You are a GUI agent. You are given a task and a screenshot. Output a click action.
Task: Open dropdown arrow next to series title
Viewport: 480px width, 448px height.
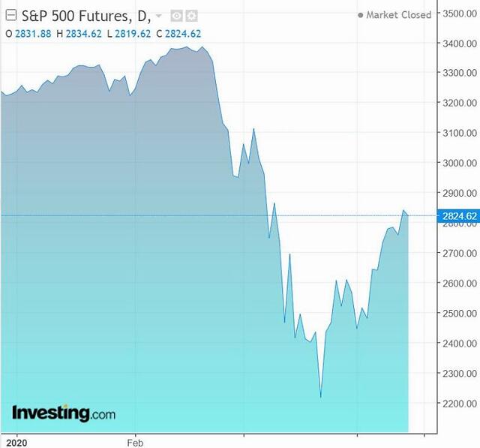158,16
